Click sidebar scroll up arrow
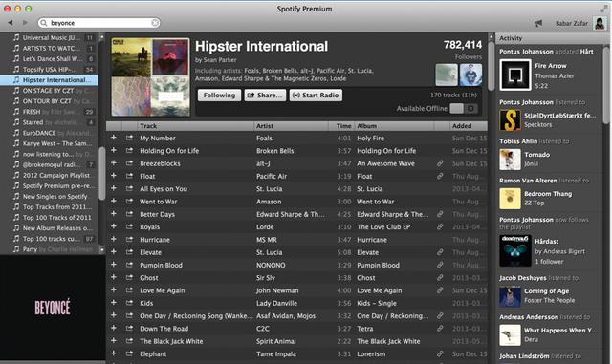The height and width of the screenshot is (364, 612). [102, 37]
